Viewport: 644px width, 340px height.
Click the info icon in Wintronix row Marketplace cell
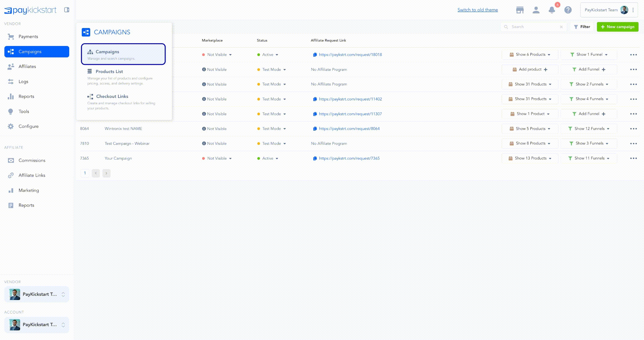(204, 129)
